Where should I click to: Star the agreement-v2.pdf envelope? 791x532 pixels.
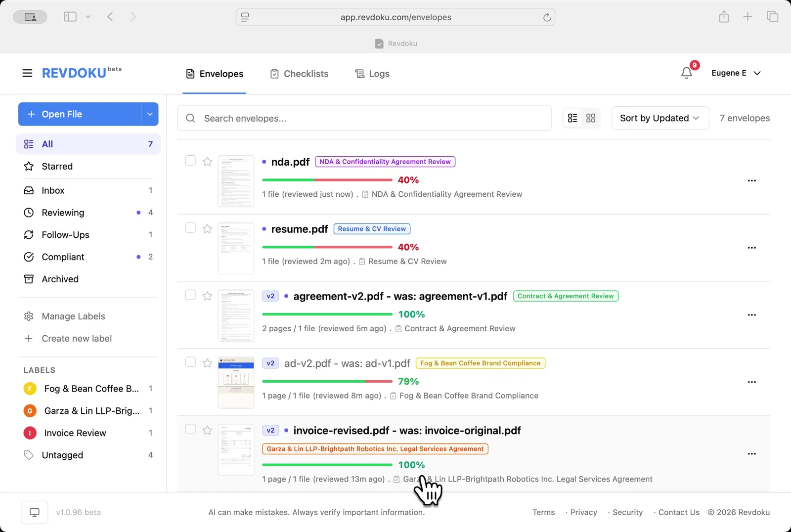coord(207,295)
